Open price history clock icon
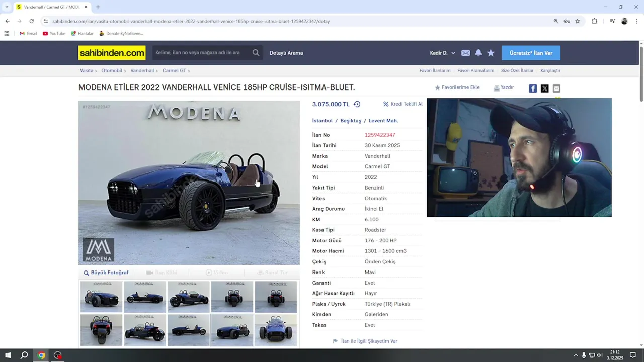This screenshot has height=362, width=644. coord(357,104)
